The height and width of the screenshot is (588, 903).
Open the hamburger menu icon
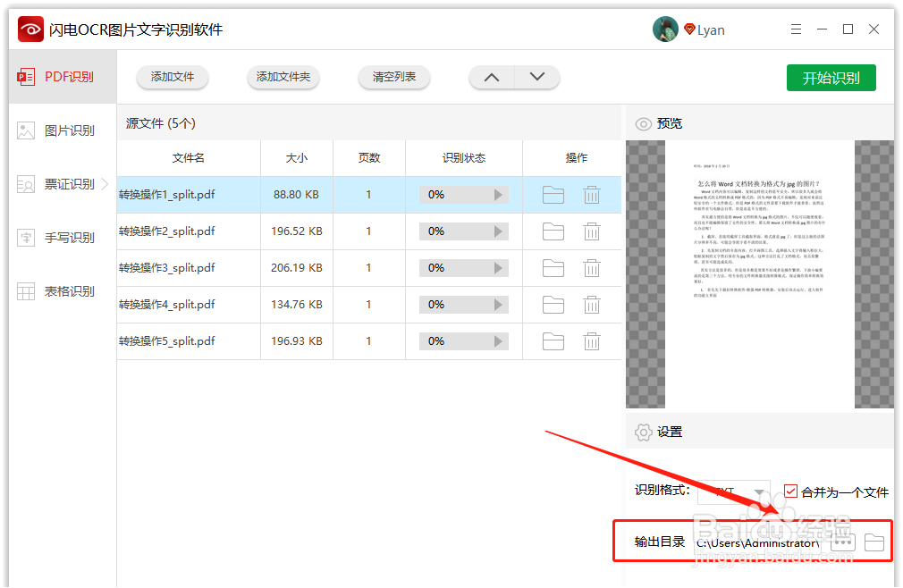tap(796, 29)
